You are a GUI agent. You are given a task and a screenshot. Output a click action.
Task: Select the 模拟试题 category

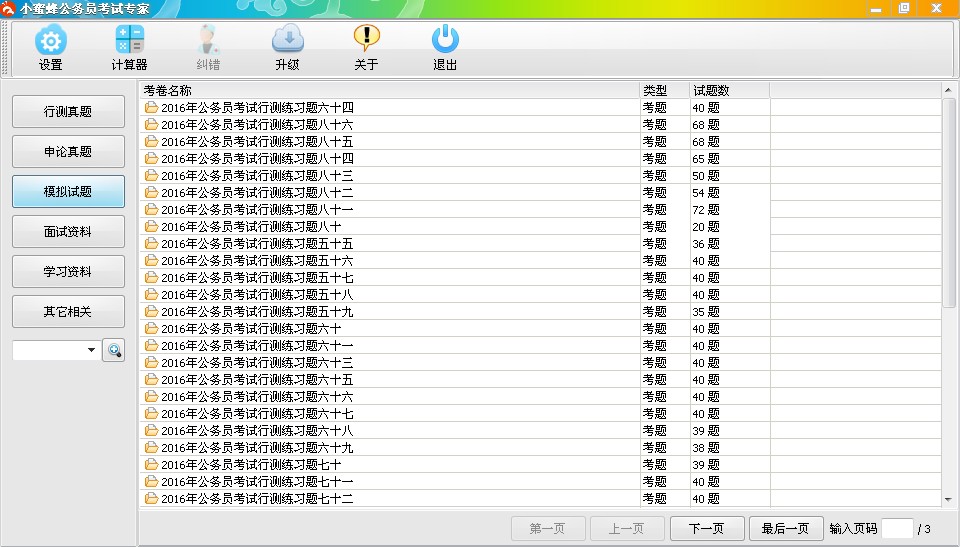(x=68, y=192)
